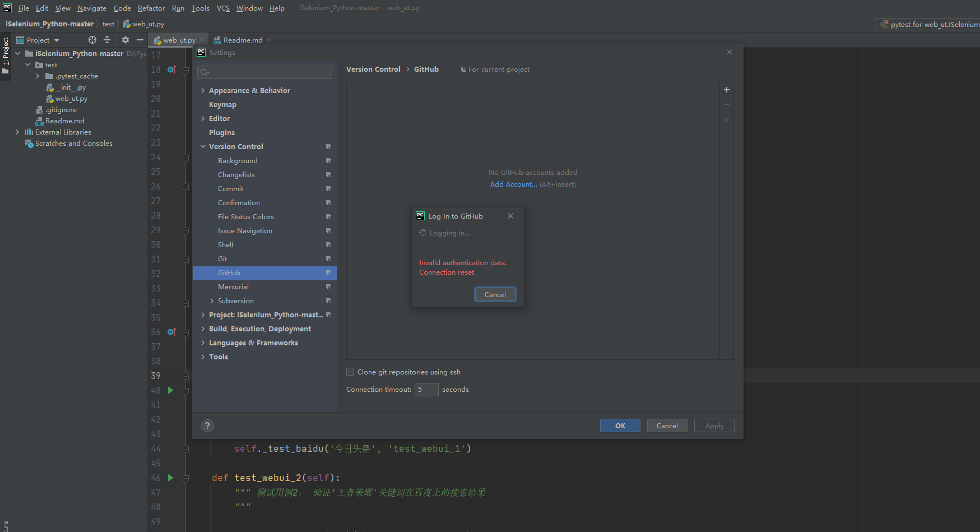Close the web_ut.py editor tab

[202, 40]
